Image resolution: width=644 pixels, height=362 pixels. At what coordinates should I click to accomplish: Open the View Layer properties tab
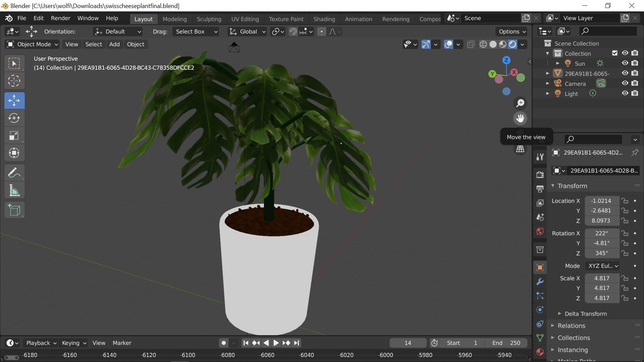[x=540, y=203]
